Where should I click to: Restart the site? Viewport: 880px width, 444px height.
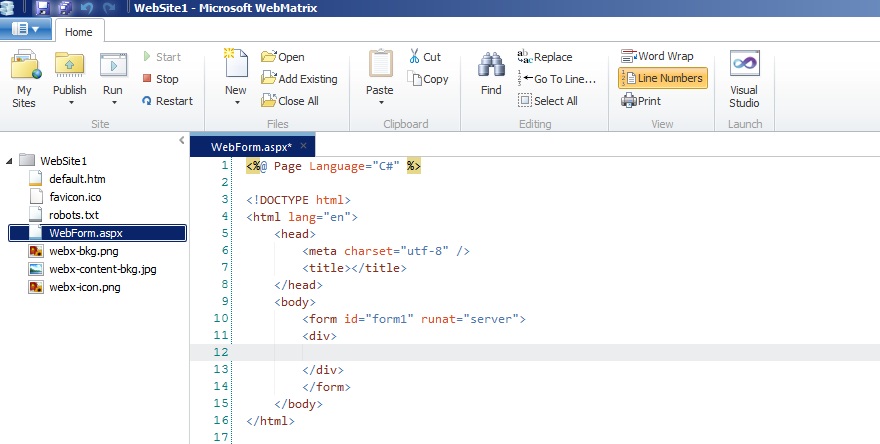coord(167,101)
